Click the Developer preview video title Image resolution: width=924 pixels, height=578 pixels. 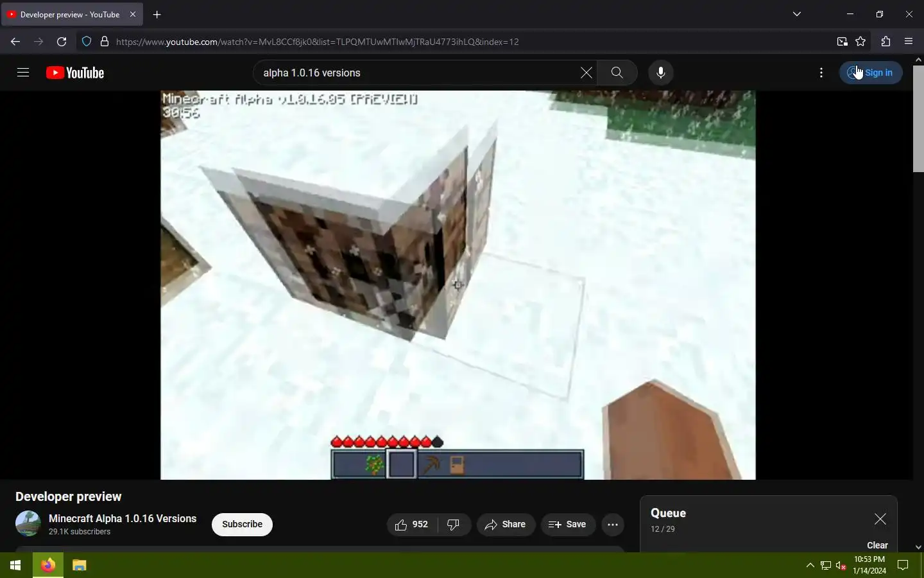click(69, 496)
